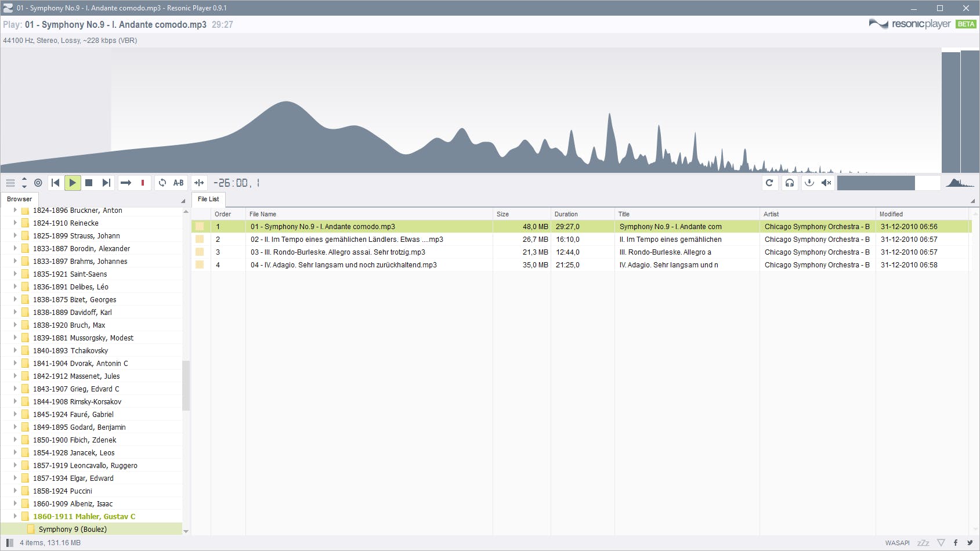
Task: Open the Facebook link icon
Action: click(956, 543)
